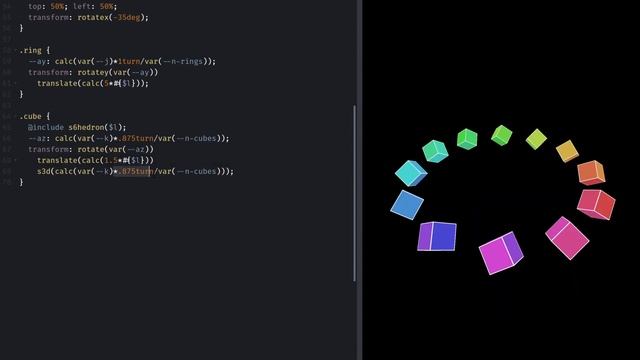This screenshot has width=640, height=360.
Task: Click the ".cube {" selector line
Action: click(34, 116)
